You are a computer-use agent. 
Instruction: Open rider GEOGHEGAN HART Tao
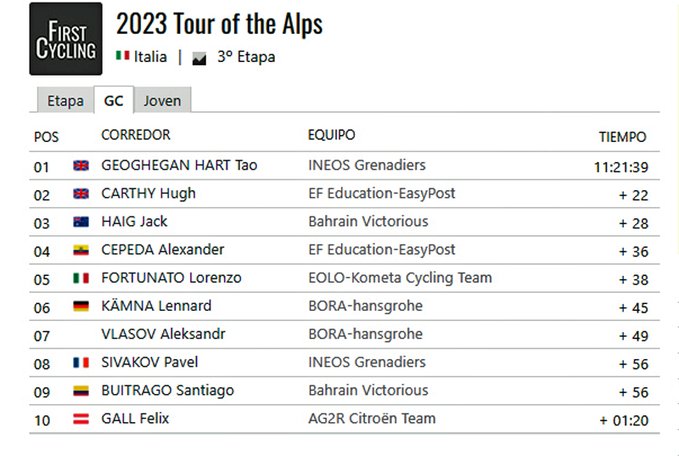[x=179, y=165]
